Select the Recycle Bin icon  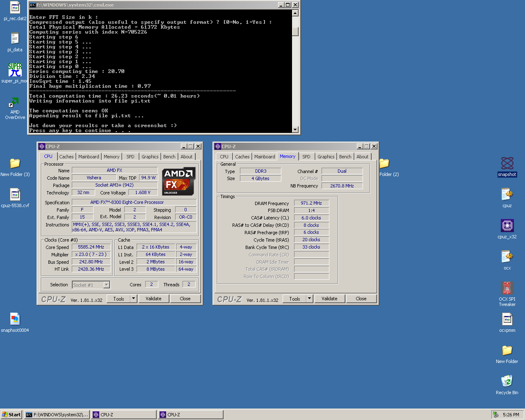tap(507, 381)
